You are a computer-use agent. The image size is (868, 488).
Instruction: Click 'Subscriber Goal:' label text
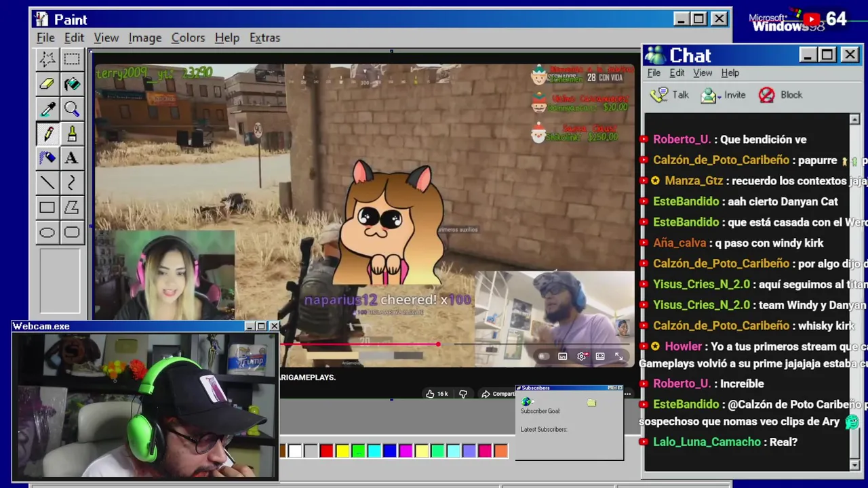(540, 411)
